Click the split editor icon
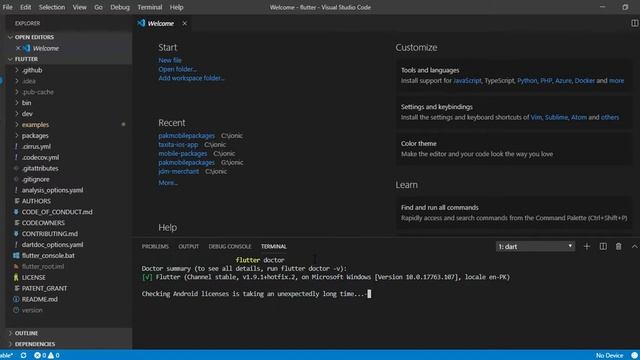The height and width of the screenshot is (360, 640). (x=634, y=23)
